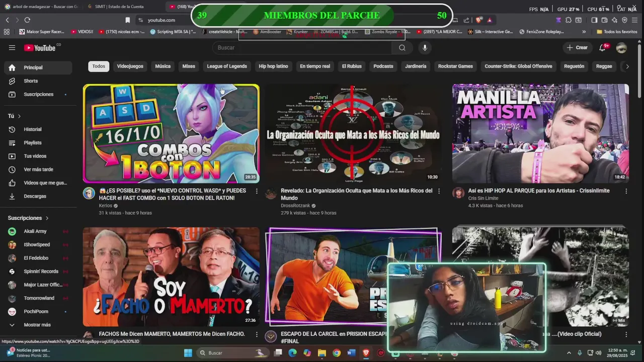Show hidden bookmarks overflow chevron
This screenshot has height=362, width=644.
coord(584,32)
